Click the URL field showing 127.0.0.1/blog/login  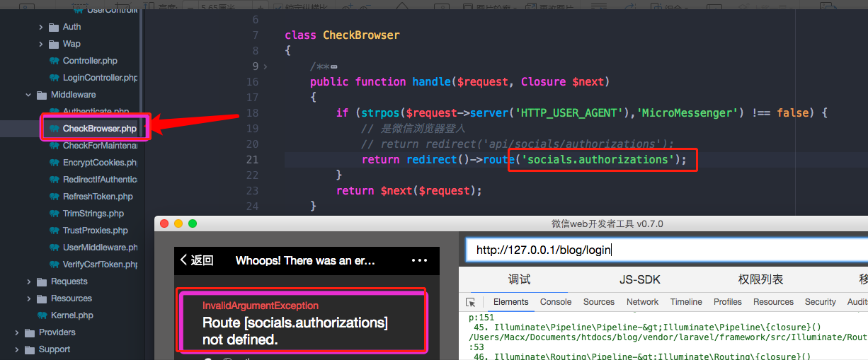(666, 250)
